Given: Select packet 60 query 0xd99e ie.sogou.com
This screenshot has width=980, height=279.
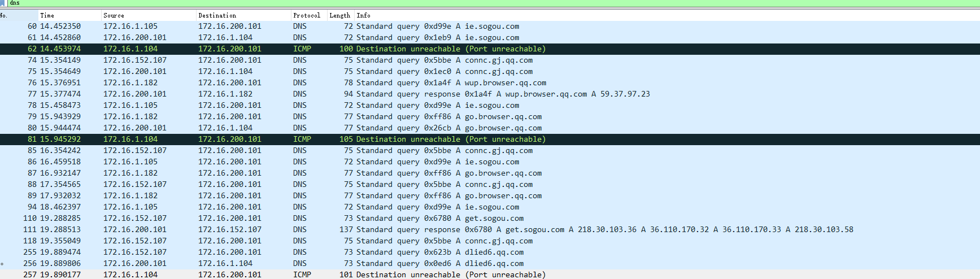Looking at the screenshot, I should tap(490, 27).
